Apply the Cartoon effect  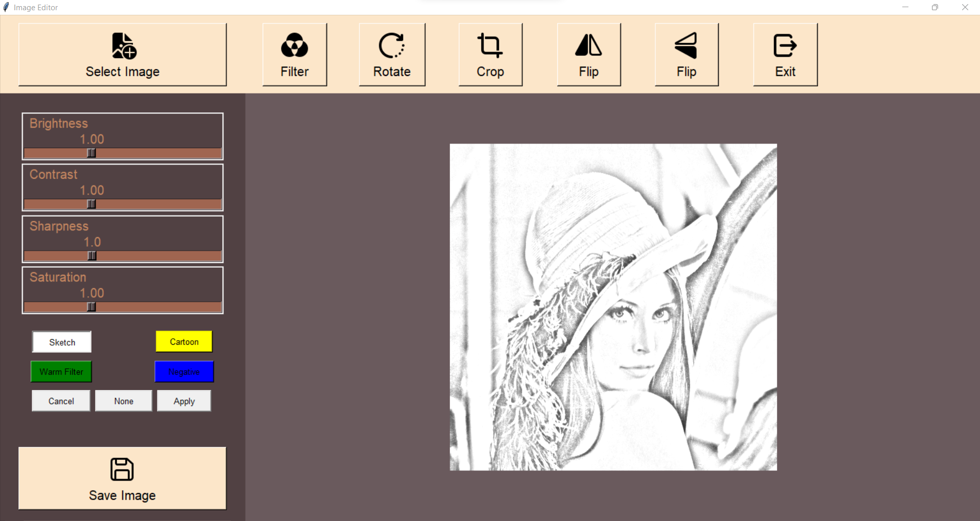[x=184, y=341]
